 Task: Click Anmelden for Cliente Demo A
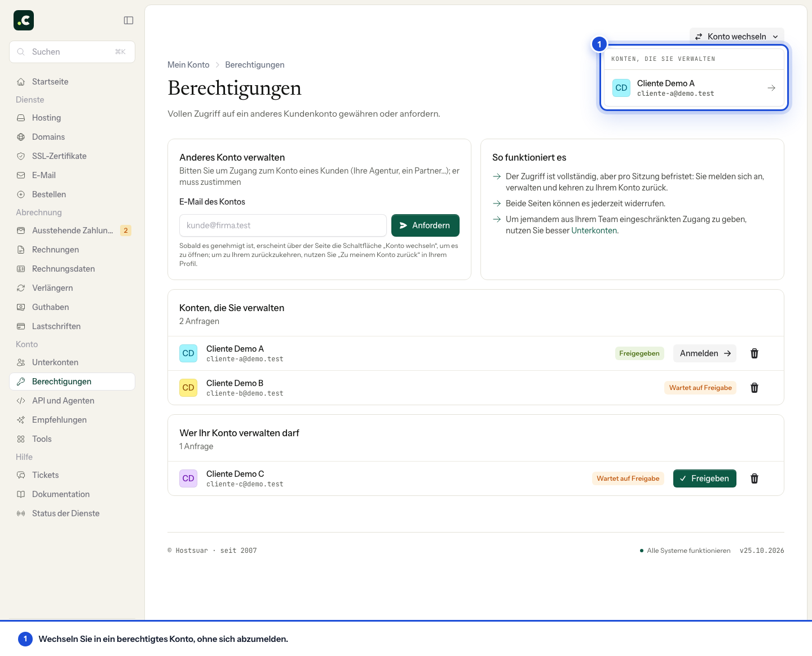point(705,353)
